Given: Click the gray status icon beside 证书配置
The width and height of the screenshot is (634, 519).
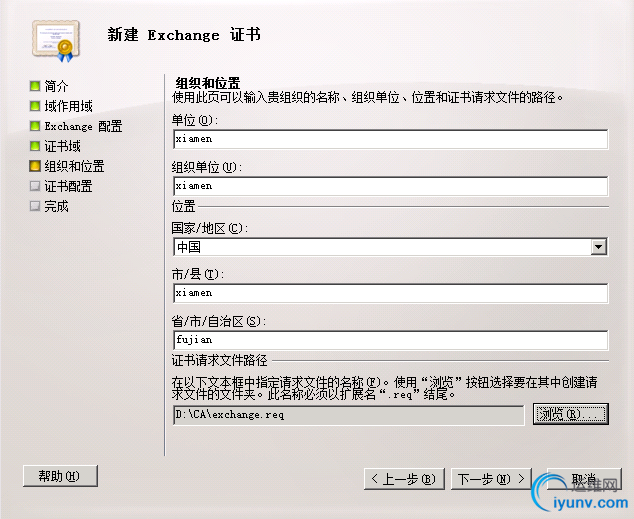Looking at the screenshot, I should point(35,186).
